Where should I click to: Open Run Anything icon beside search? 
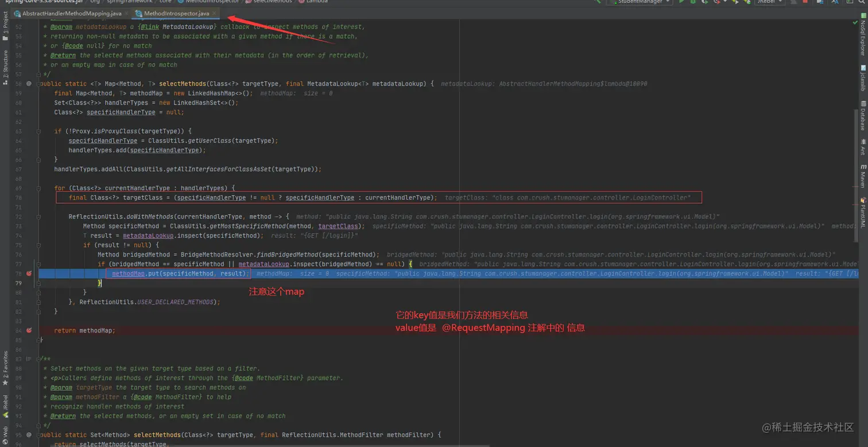point(850,2)
